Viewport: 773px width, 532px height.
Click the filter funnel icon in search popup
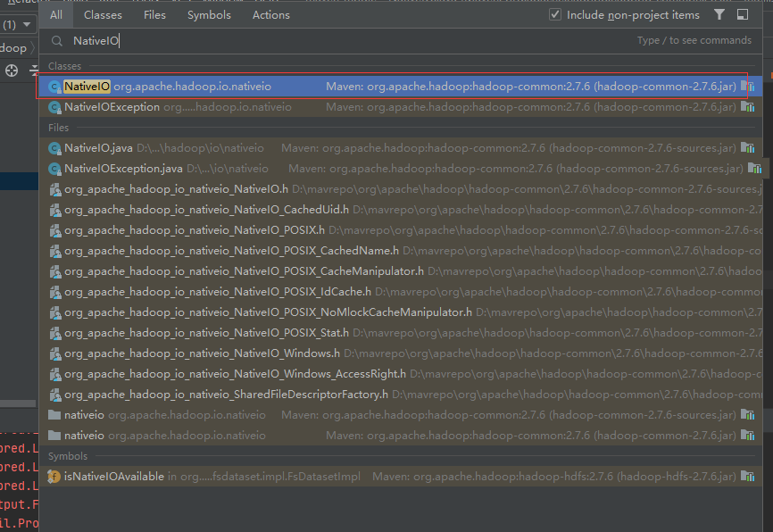(x=720, y=14)
